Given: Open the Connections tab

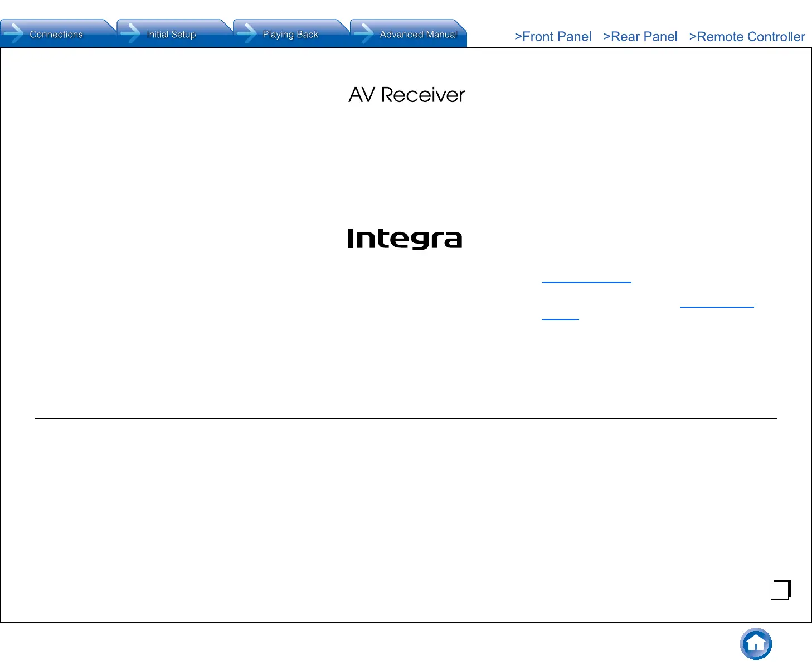Looking at the screenshot, I should [56, 34].
